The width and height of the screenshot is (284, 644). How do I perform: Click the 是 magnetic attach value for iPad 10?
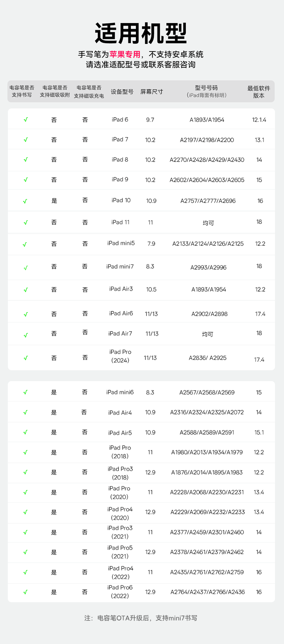[x=54, y=201]
